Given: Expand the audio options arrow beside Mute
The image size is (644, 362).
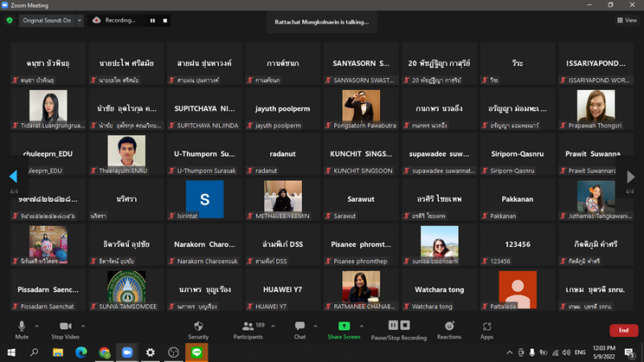Looking at the screenshot, I should (x=38, y=325).
